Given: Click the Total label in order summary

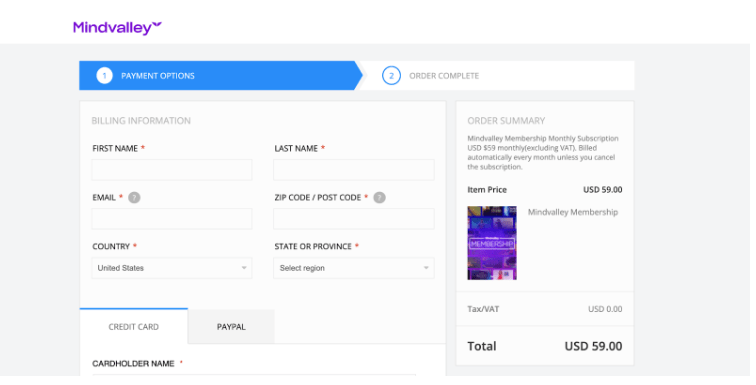Looking at the screenshot, I should 482,346.
